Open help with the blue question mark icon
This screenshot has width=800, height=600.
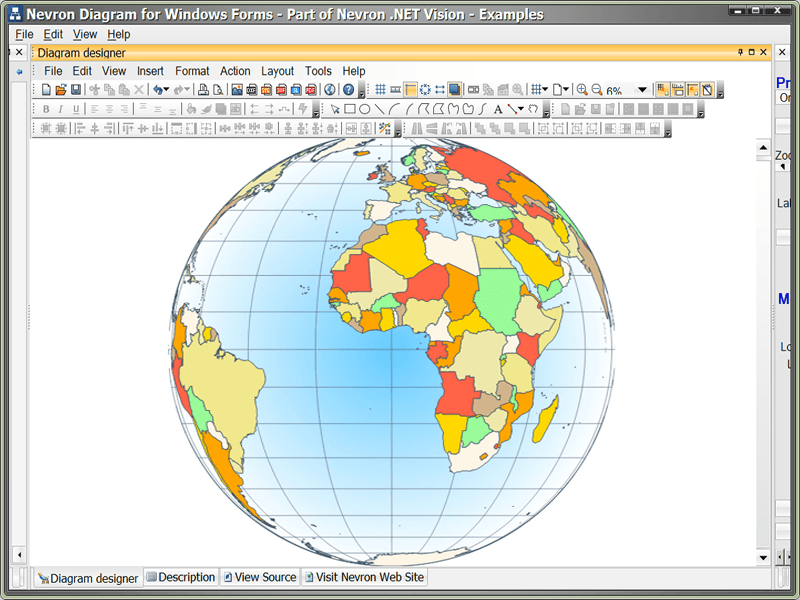[x=348, y=90]
